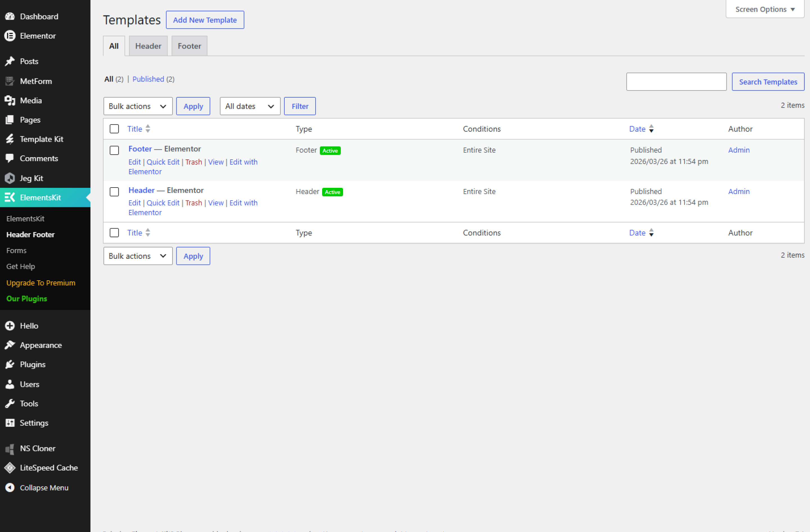Open Media library icon
This screenshot has height=532, width=810.
(x=10, y=100)
